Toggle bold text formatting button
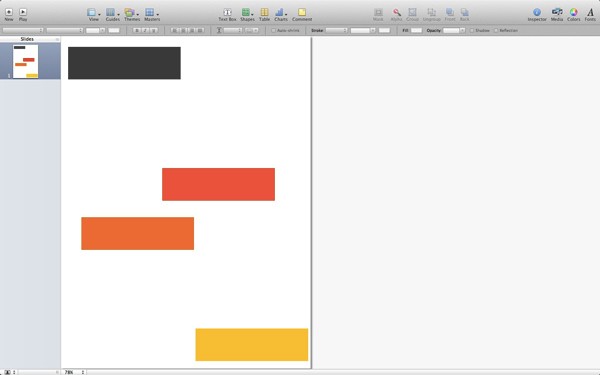Screen dimensions: 600x375 click(x=137, y=30)
